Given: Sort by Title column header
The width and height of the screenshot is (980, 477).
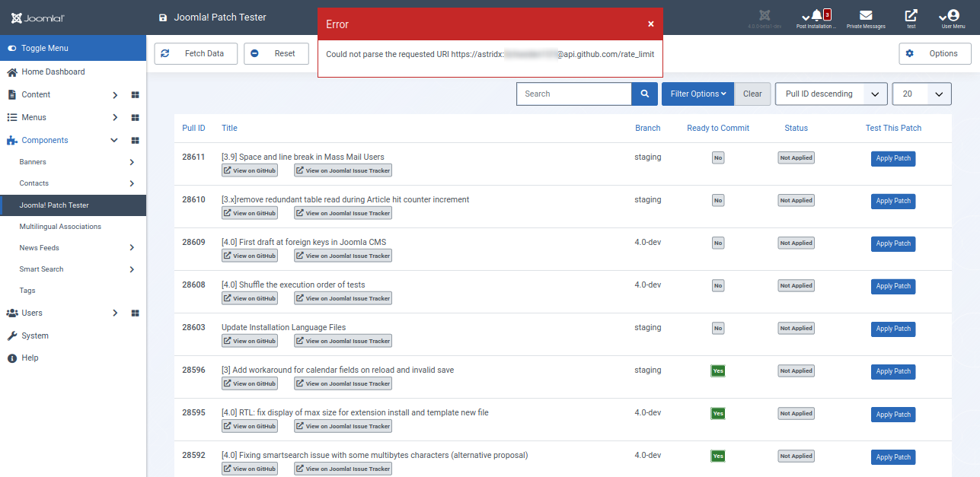Looking at the screenshot, I should coord(229,128).
